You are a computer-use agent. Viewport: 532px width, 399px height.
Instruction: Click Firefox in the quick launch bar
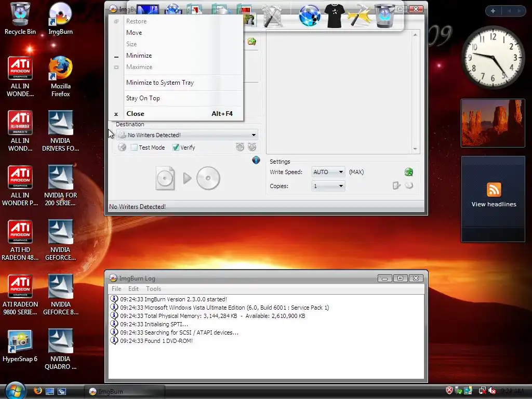[37, 391]
